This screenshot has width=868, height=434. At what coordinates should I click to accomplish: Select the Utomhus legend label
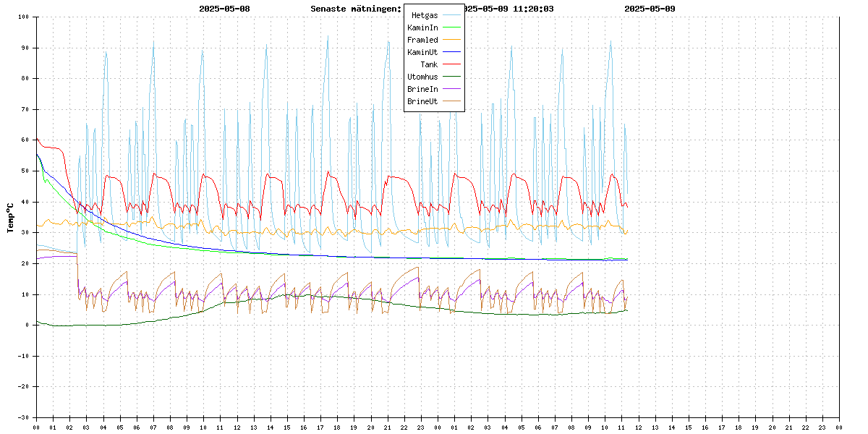[422, 77]
